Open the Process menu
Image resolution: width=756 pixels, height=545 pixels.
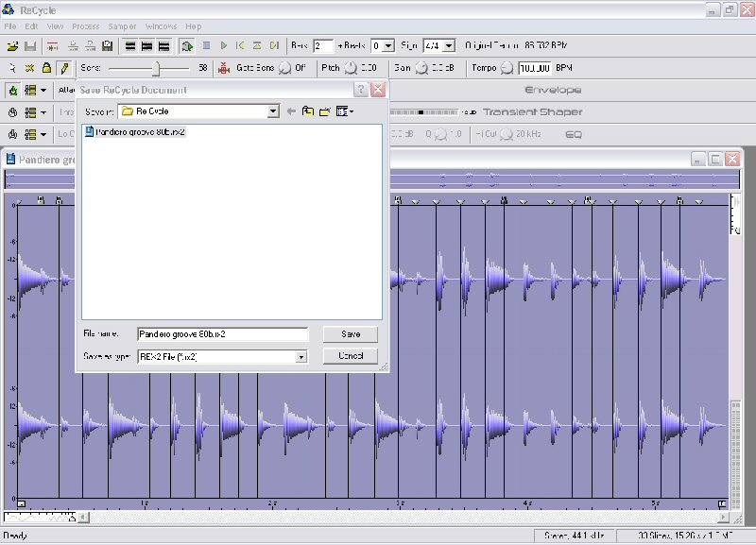click(85, 26)
